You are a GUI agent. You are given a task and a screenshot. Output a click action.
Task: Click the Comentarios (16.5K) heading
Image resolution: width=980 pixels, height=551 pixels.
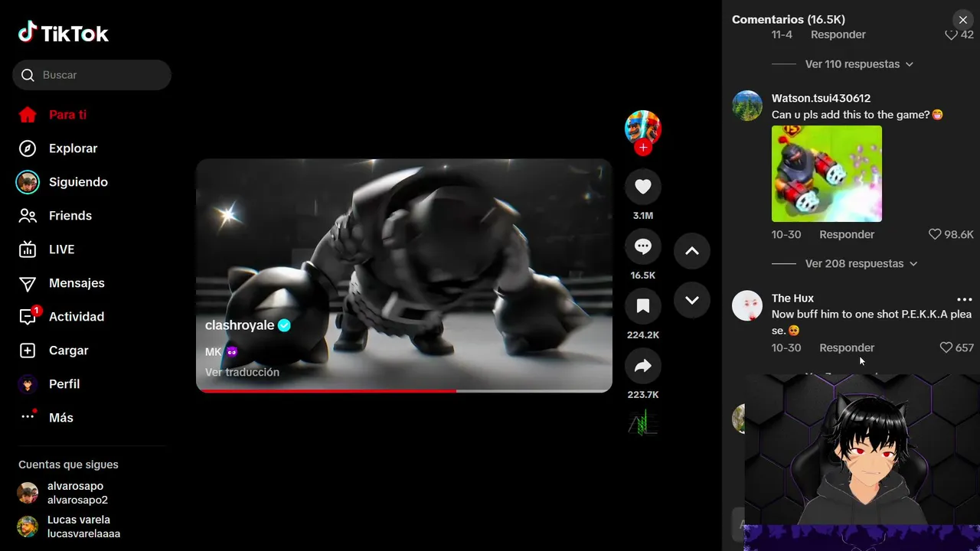tap(789, 19)
